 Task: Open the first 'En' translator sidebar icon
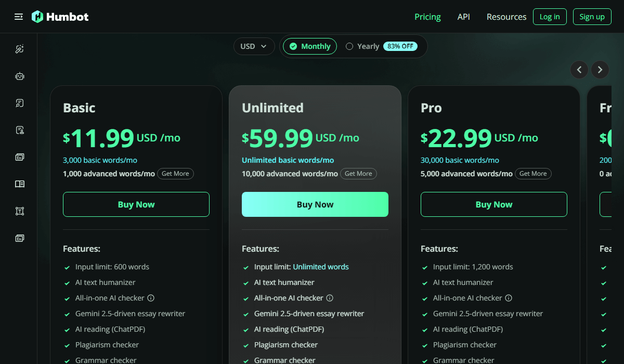click(20, 157)
